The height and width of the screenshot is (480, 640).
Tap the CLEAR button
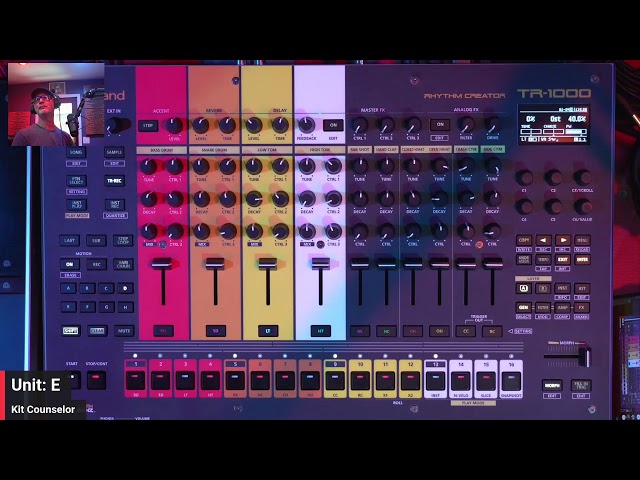pos(97,331)
